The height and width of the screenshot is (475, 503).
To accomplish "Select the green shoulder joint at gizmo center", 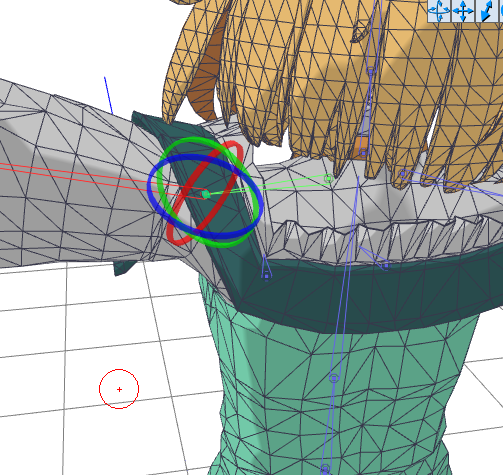I will pyautogui.click(x=206, y=194).
